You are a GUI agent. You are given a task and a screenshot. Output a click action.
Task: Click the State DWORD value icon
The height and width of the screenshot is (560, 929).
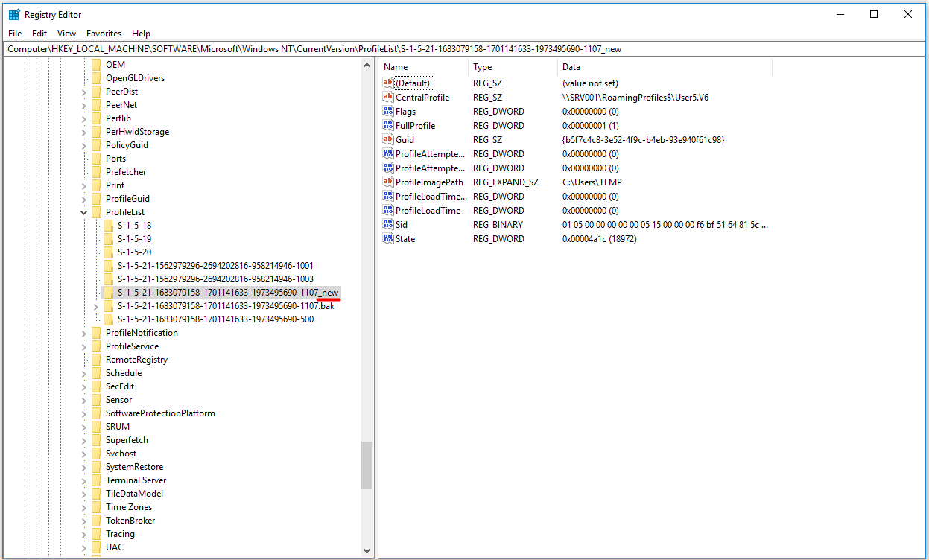tap(387, 238)
